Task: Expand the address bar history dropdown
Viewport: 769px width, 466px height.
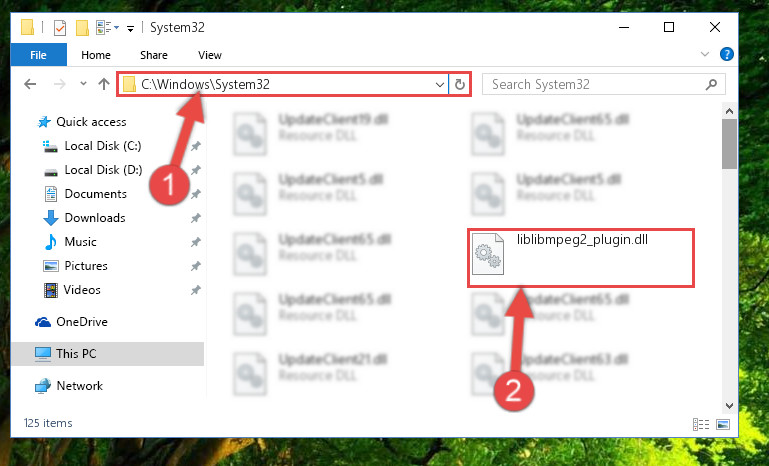Action: click(439, 84)
